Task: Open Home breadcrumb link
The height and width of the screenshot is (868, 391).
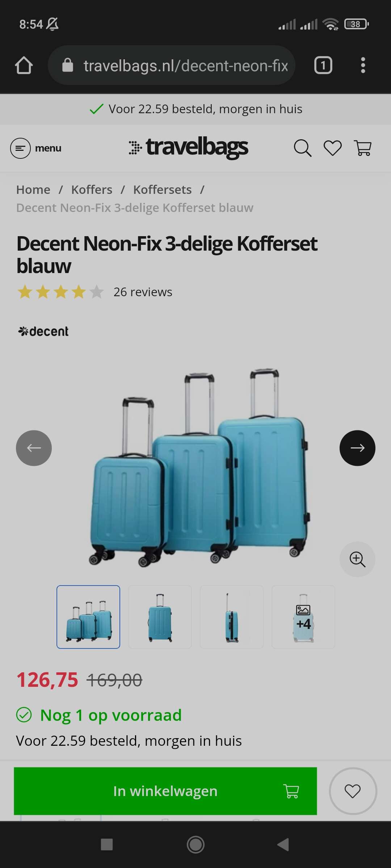Action: click(x=33, y=190)
